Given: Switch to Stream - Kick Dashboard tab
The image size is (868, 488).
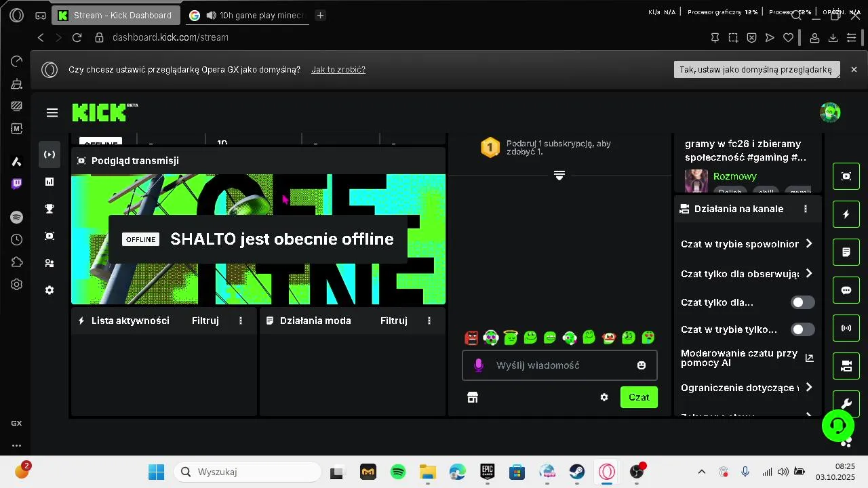Looking at the screenshot, I should pos(117,15).
